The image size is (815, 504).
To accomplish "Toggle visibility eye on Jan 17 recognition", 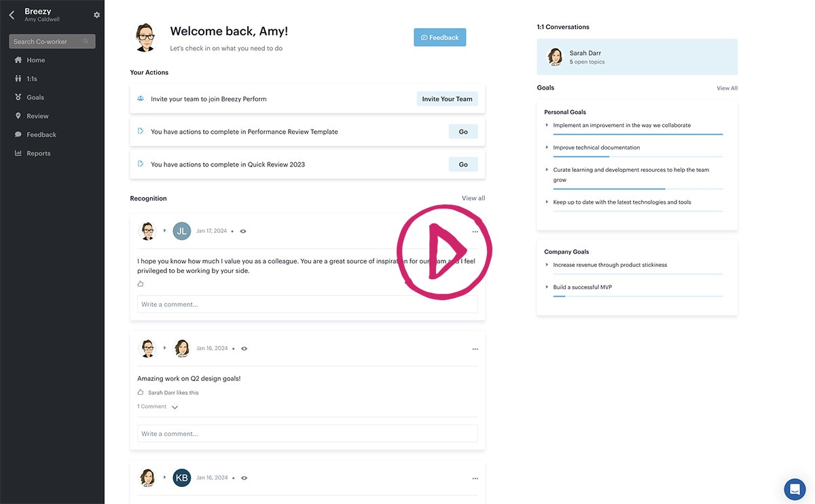I will click(x=243, y=232).
